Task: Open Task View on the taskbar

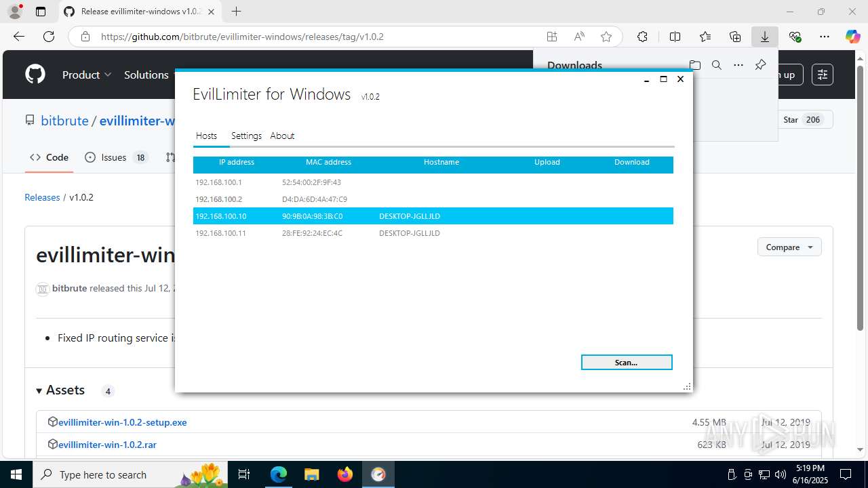Action: [x=245, y=474]
